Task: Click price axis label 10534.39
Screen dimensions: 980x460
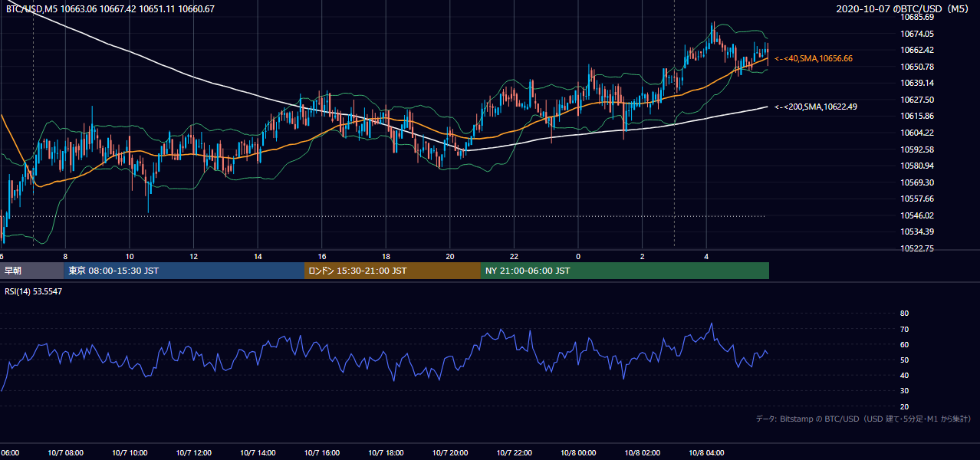Action: click(917, 232)
